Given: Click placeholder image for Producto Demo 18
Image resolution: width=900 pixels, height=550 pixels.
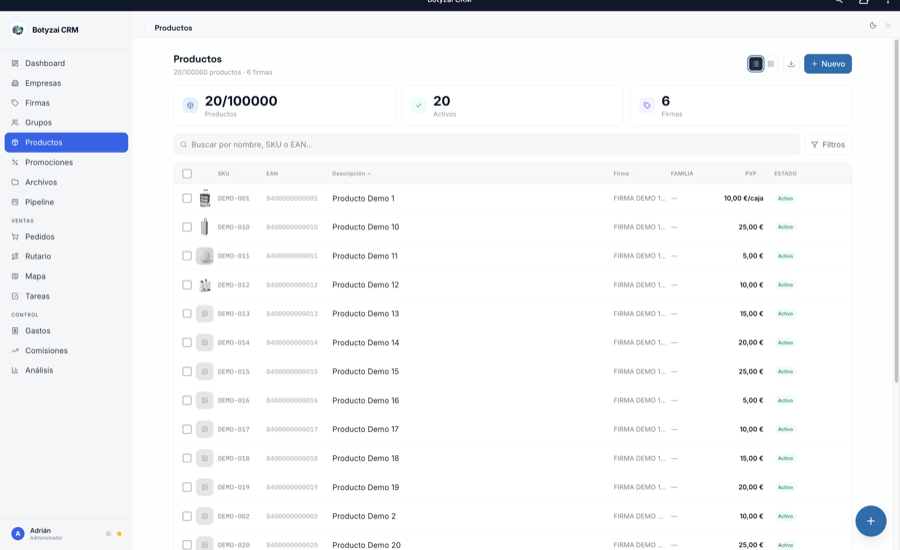Looking at the screenshot, I should tap(204, 458).
